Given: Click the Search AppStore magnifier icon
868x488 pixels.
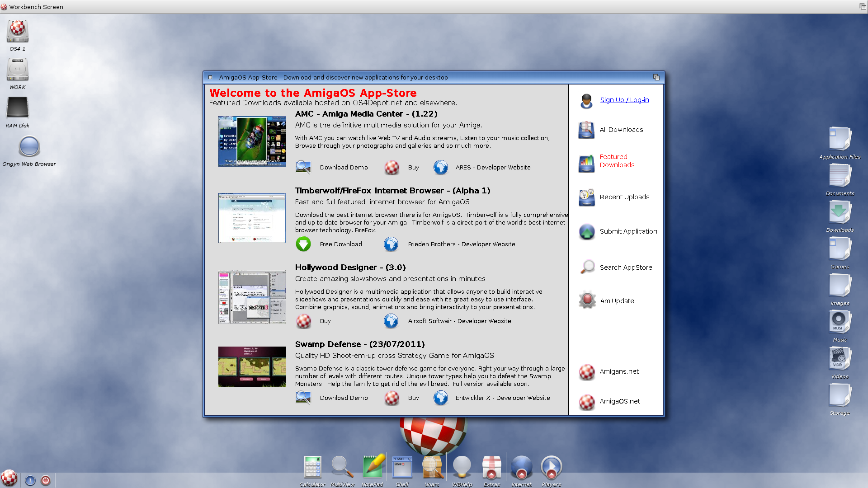Looking at the screenshot, I should (x=588, y=267).
